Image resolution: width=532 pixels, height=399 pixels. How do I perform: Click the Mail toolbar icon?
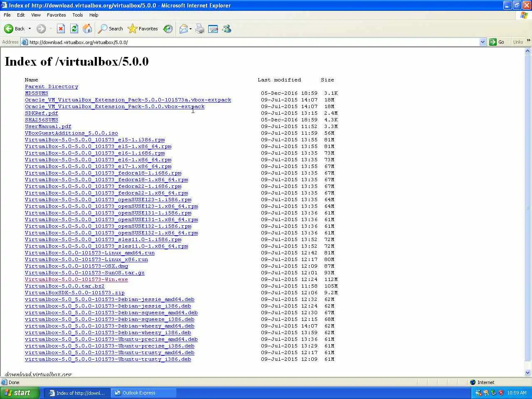(x=183, y=29)
